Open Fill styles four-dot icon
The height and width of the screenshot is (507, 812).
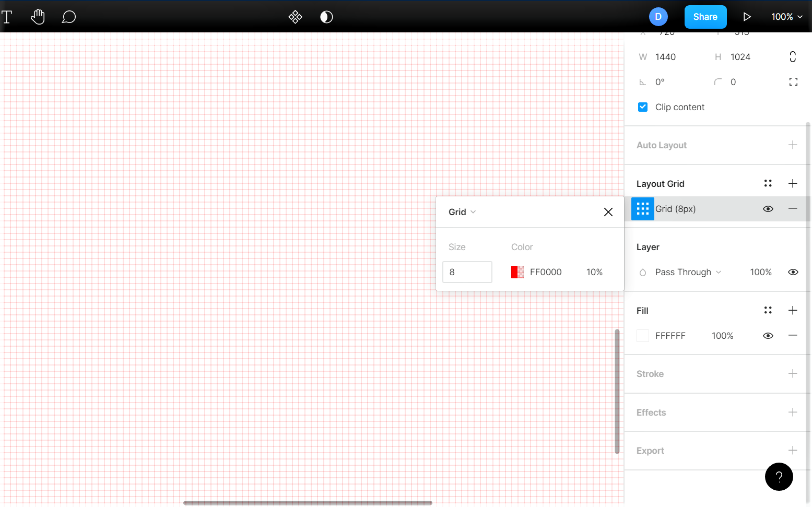pos(768,310)
